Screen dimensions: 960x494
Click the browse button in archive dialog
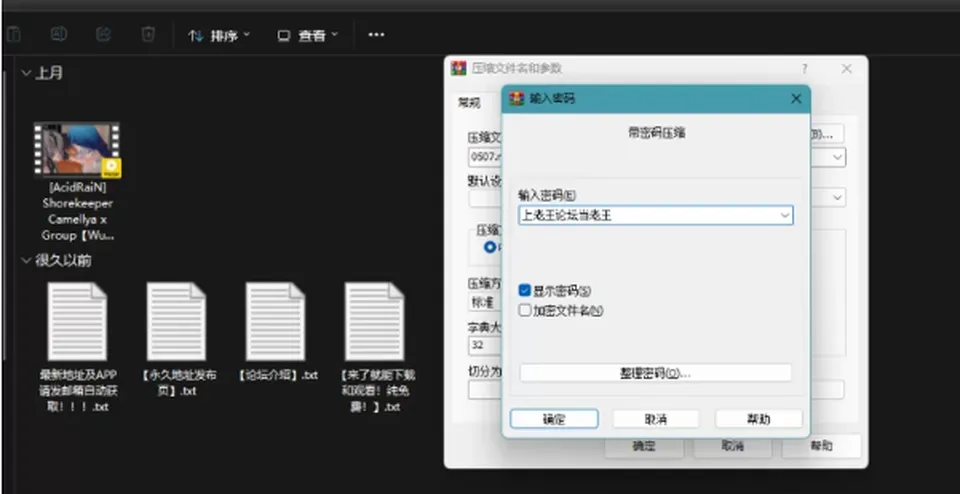click(x=827, y=134)
